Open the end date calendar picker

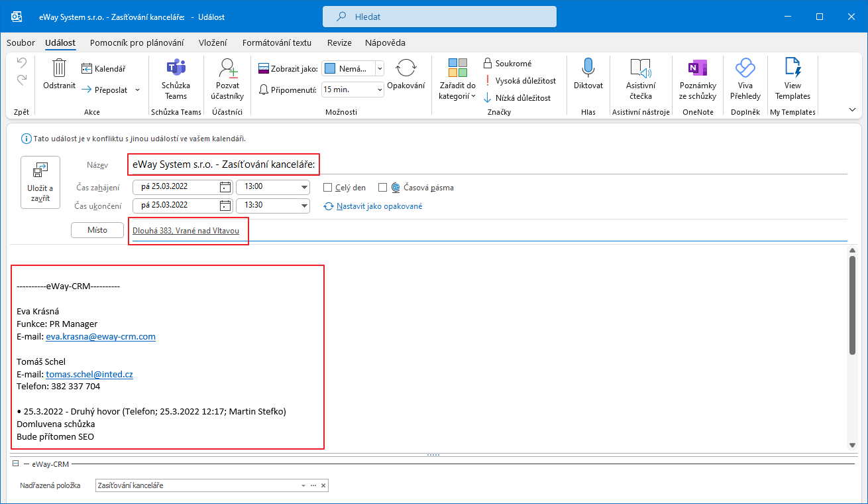click(x=225, y=205)
